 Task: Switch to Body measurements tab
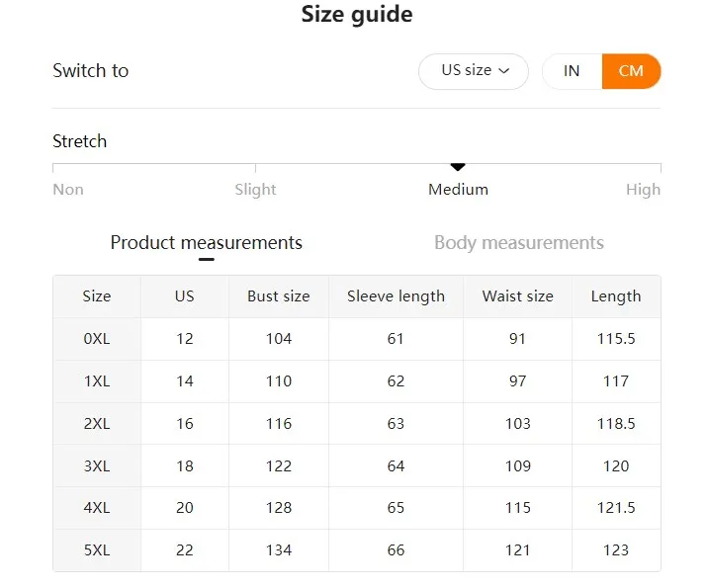point(518,243)
